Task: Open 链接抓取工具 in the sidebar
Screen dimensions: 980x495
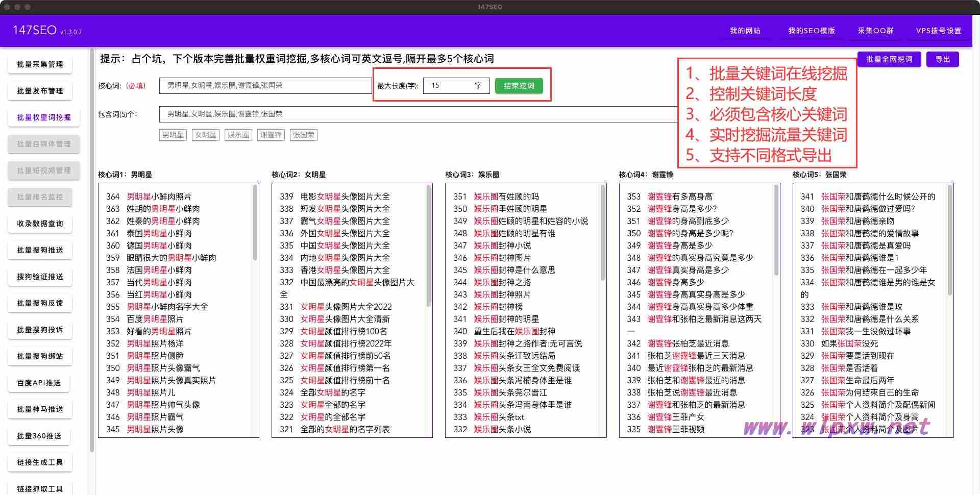Action: [40, 488]
